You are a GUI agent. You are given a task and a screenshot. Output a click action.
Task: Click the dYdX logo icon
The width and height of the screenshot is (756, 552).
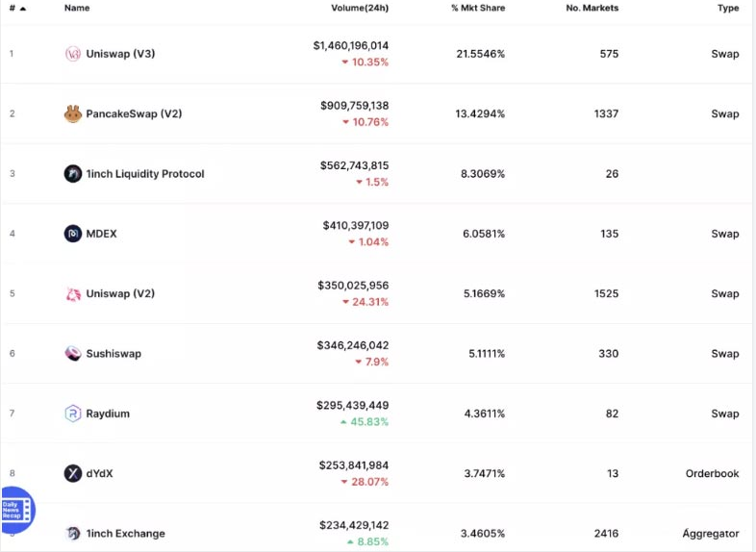73,473
